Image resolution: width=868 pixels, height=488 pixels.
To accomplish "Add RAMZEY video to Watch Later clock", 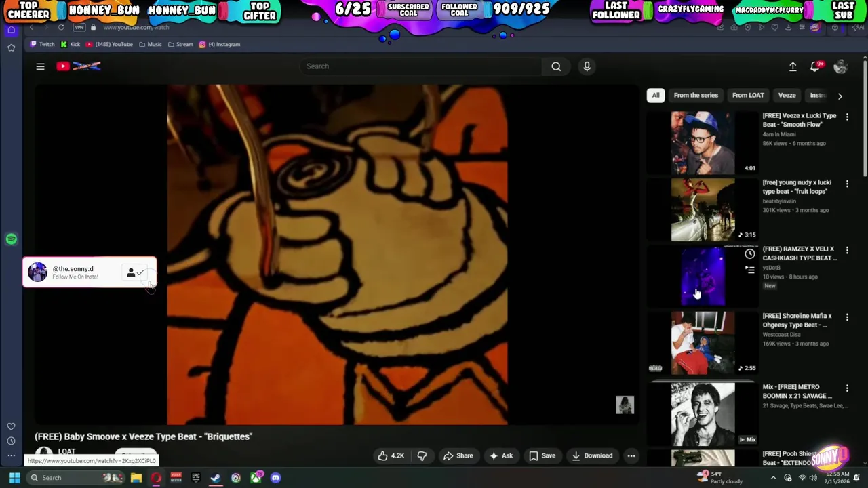I will (749, 254).
